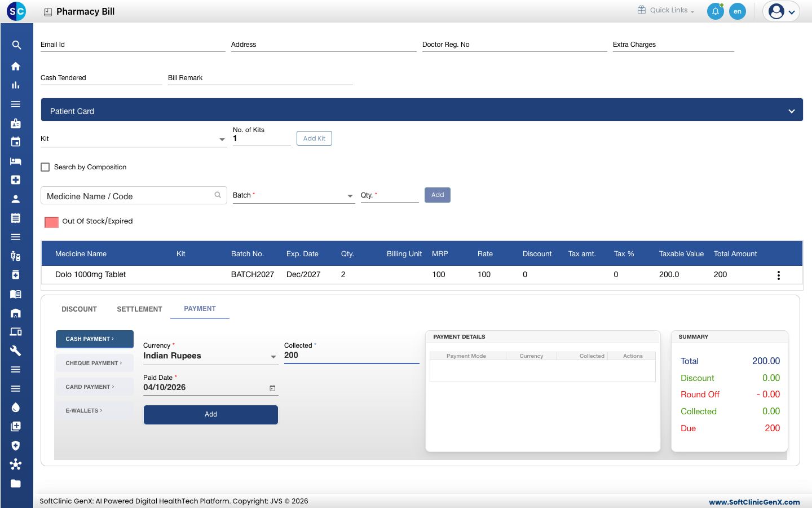Click the Add Kit button
This screenshot has height=508, width=812.
tap(314, 138)
